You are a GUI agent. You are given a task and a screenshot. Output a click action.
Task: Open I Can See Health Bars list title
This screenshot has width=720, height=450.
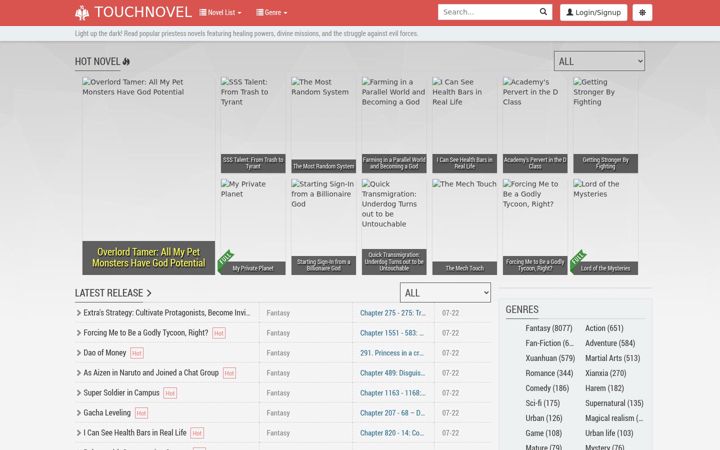click(135, 433)
